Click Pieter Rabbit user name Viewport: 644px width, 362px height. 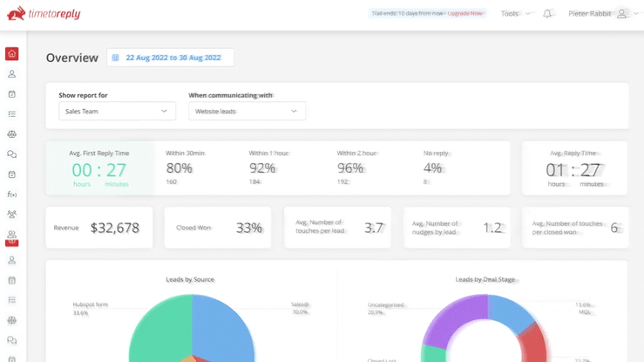pyautogui.click(x=589, y=14)
